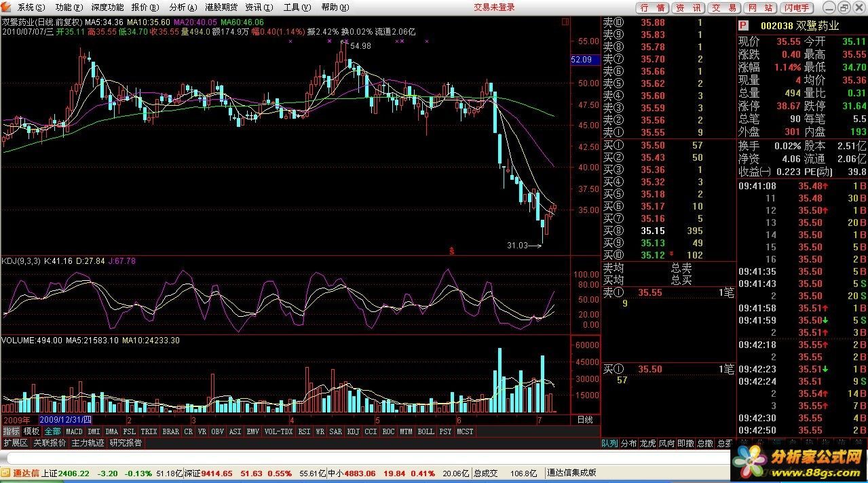The image size is (868, 483).
Task: Switch to the SAR indicator tab
Action: point(336,431)
